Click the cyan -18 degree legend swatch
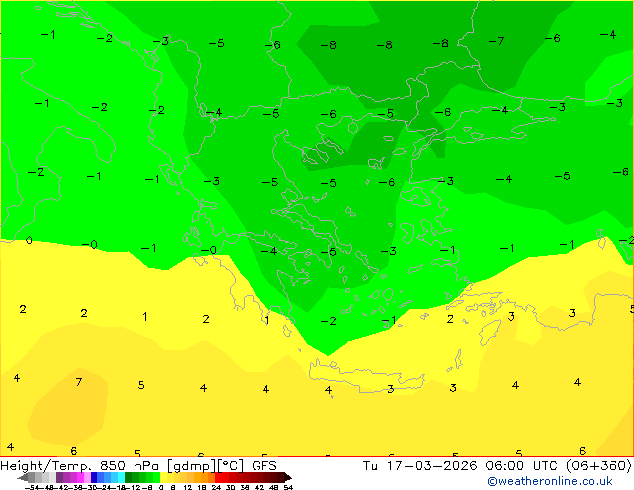This screenshot has height=490, width=634. [121, 477]
